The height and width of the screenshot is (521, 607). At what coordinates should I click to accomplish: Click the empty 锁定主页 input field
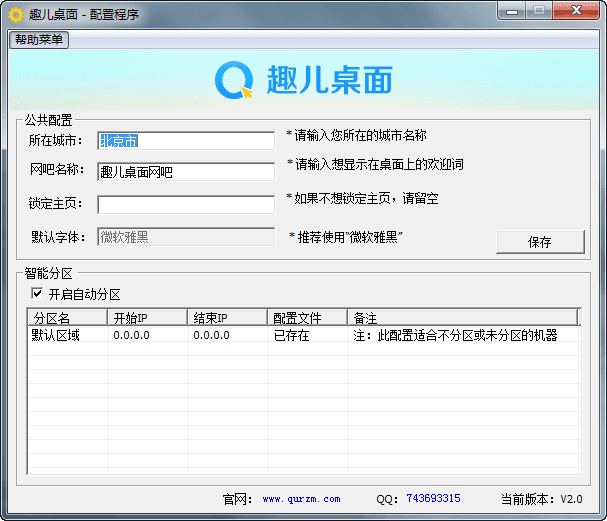tap(186, 204)
